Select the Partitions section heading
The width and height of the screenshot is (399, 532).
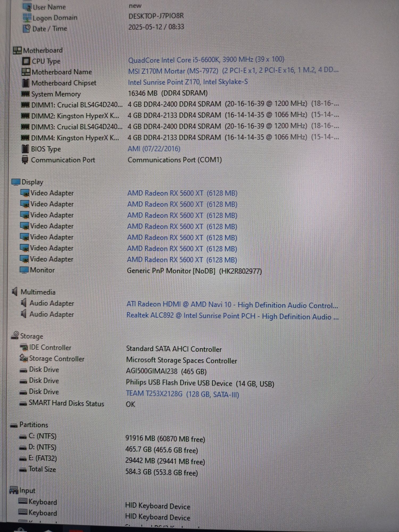tap(34, 425)
